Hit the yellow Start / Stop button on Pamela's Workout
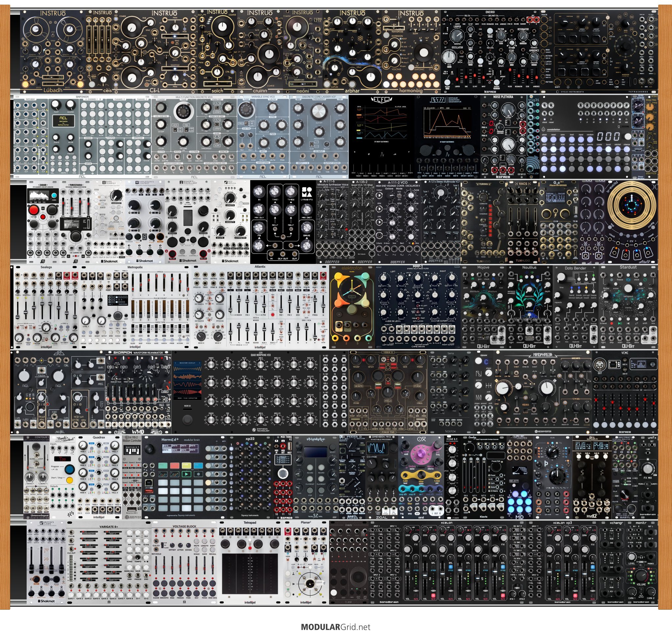This screenshot has width=672, height=634. tap(70, 480)
